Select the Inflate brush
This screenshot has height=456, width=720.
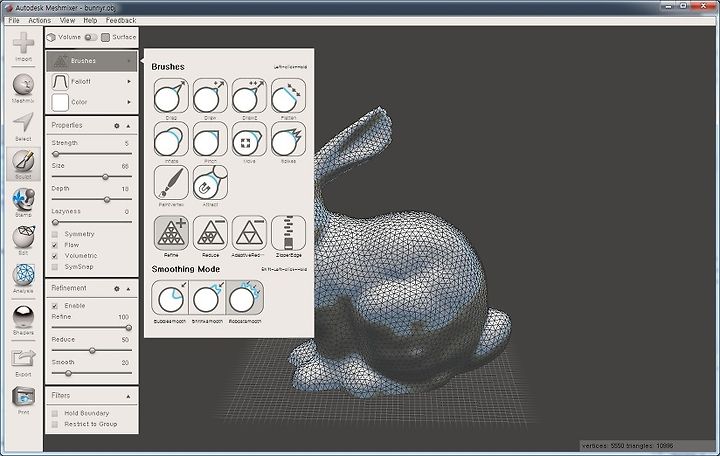171,139
